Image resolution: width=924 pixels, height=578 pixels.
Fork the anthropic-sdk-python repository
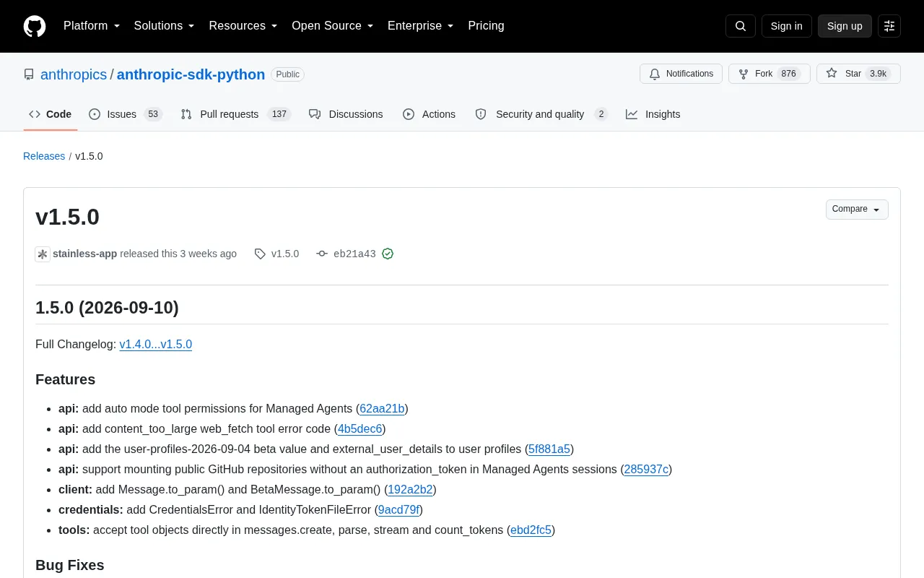[770, 74]
